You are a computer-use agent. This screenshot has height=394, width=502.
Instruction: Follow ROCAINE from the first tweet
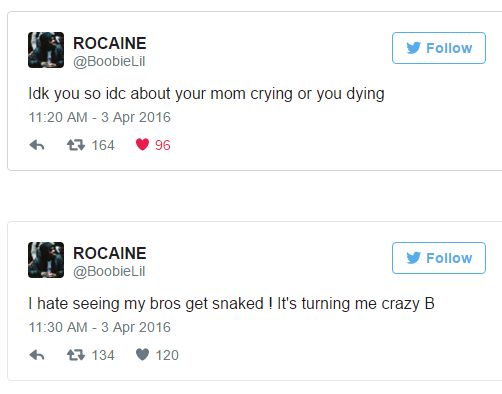(439, 48)
